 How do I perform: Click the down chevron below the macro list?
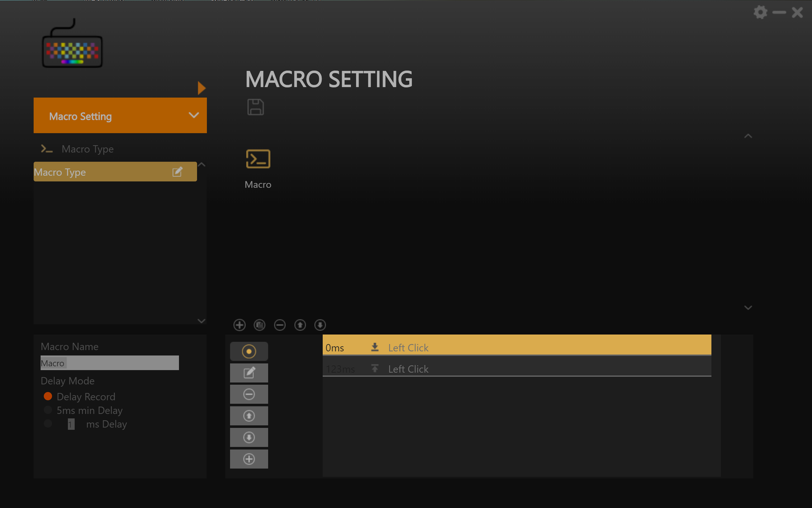(x=201, y=321)
